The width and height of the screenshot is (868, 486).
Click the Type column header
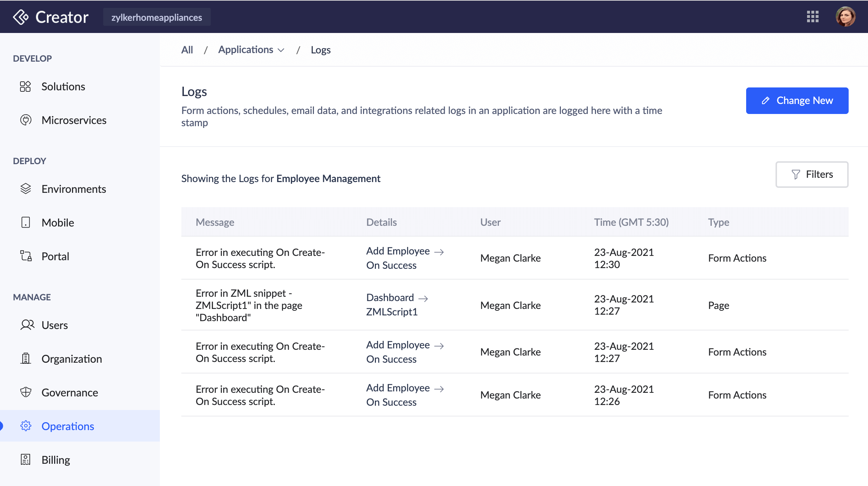coord(718,222)
